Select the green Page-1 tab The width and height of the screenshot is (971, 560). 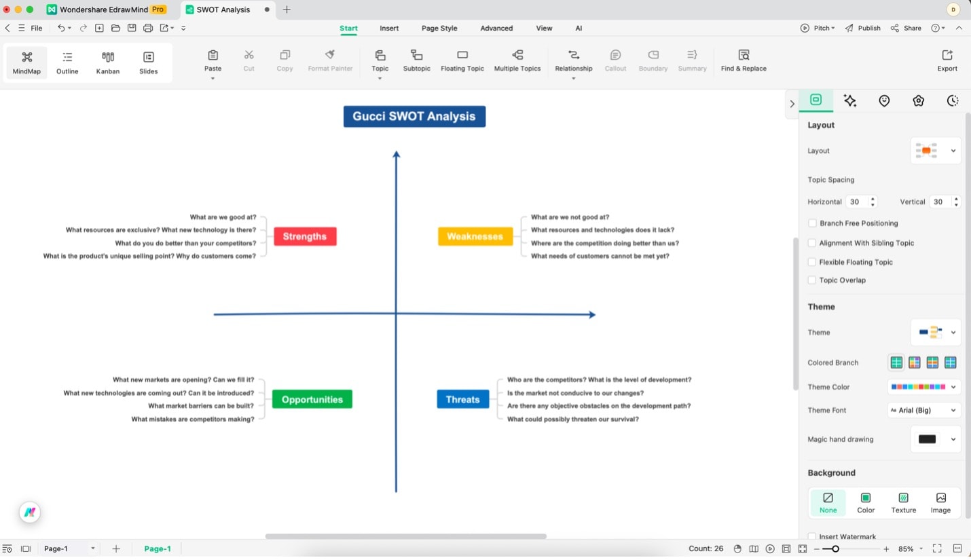tap(158, 548)
